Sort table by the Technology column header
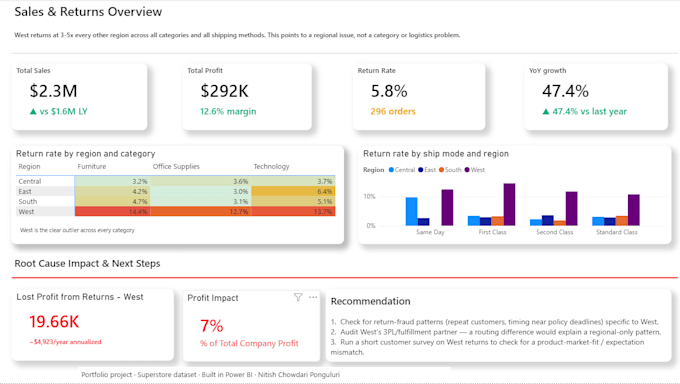 point(271,167)
